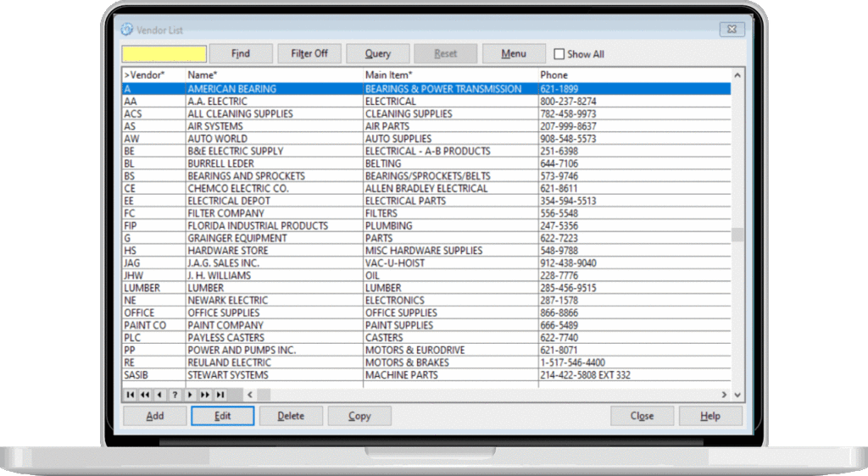Open the Menu button
The height and width of the screenshot is (476, 868).
pyautogui.click(x=514, y=53)
